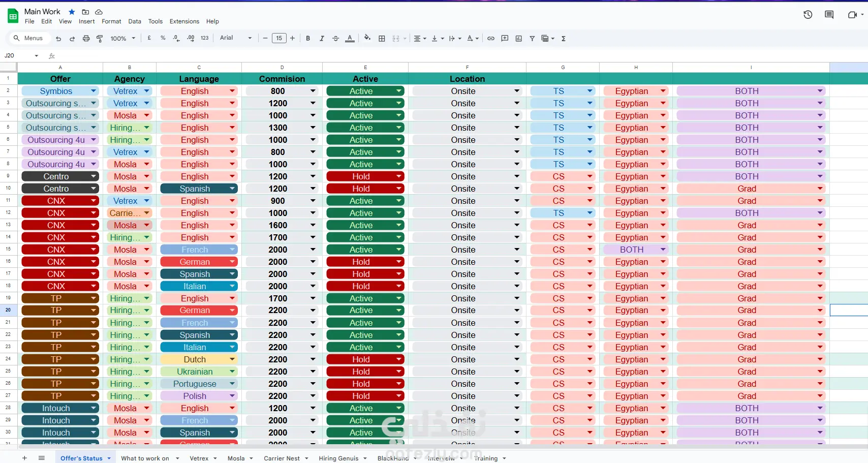Select the paint format tool
The height and width of the screenshot is (463, 868).
coord(100,38)
